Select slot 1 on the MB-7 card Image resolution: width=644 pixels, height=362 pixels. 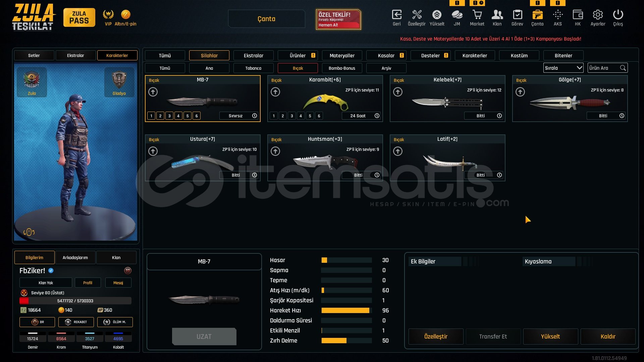click(151, 116)
